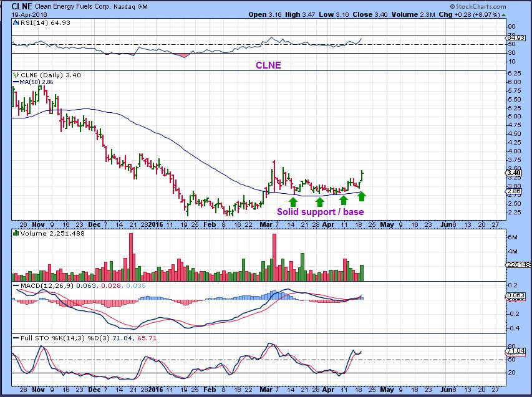Click the green up triangle after Chg percentage
Screen dimensions: 532x397
pyautogui.click(x=504, y=14)
